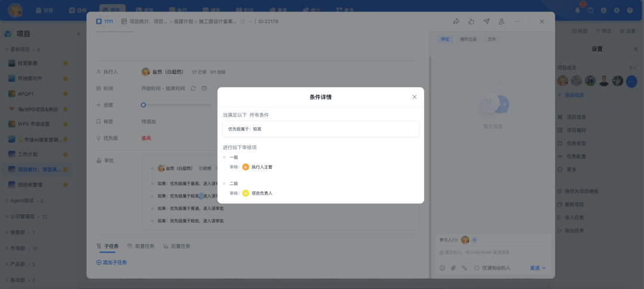This screenshot has width=644, height=289.
Task: Click the thumbs-up like icon
Action: tap(471, 21)
